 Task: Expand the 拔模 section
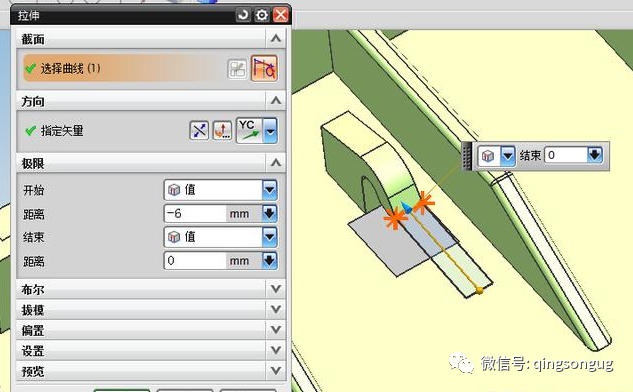276,309
